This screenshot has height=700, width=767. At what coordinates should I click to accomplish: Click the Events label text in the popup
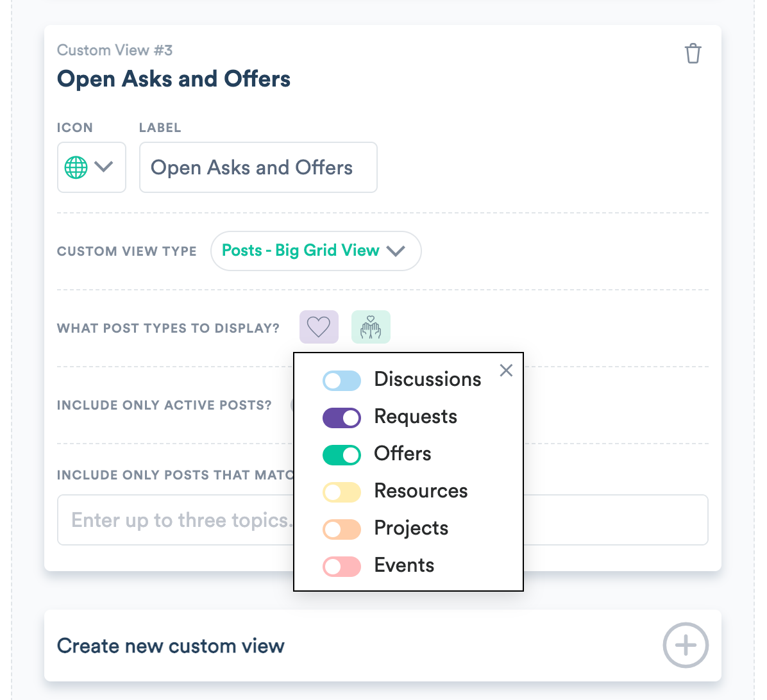point(404,565)
